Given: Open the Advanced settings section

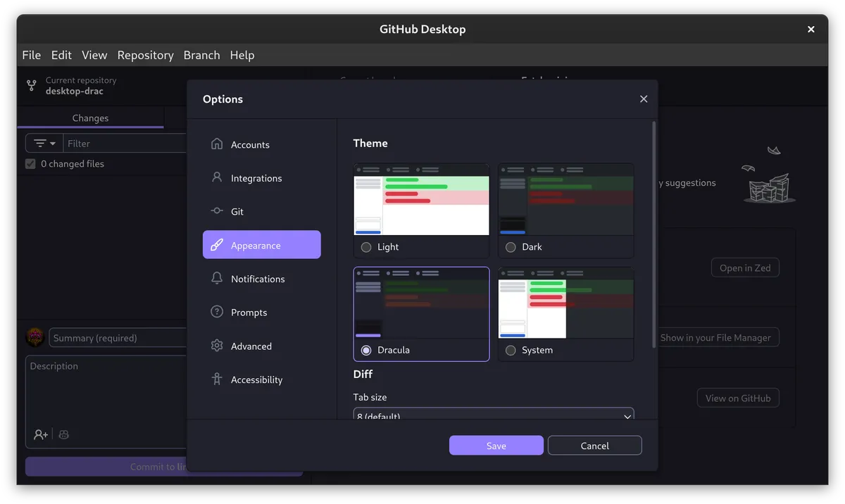Looking at the screenshot, I should click(251, 346).
